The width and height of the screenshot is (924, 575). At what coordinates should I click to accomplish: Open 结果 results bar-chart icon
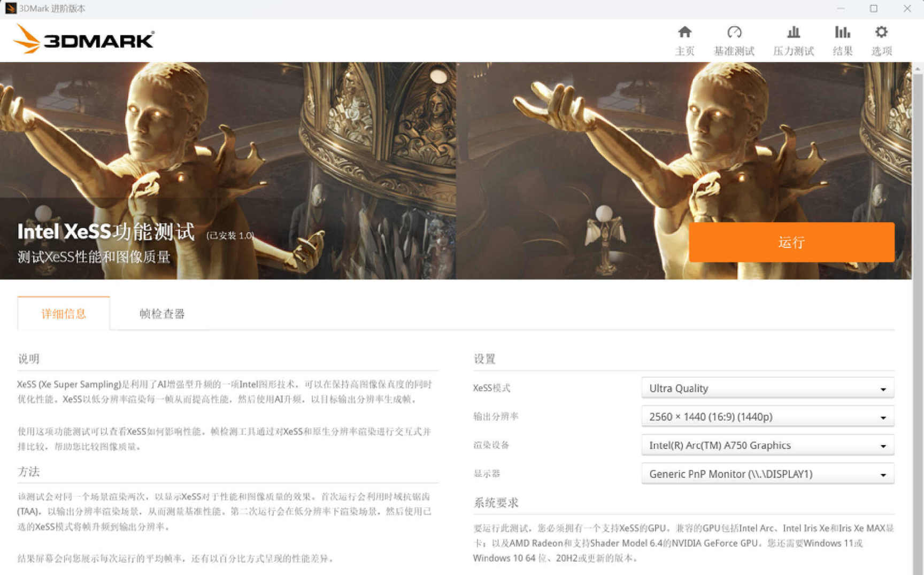coord(843,33)
